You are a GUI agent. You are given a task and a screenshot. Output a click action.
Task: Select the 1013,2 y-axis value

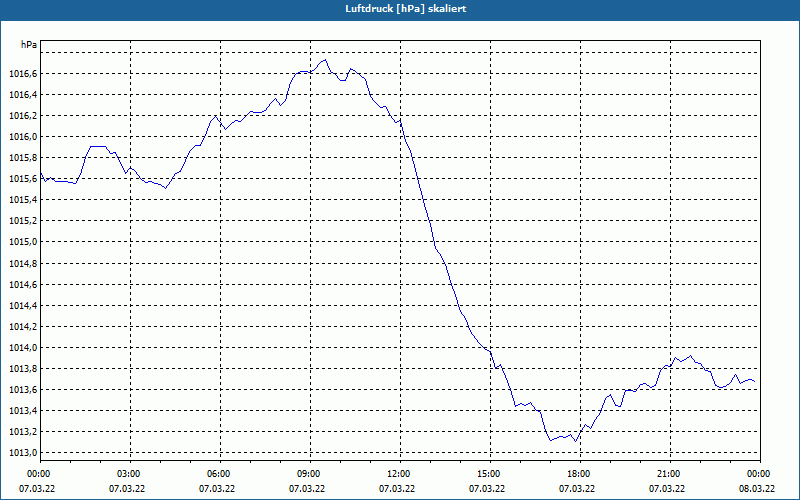[x=23, y=432]
